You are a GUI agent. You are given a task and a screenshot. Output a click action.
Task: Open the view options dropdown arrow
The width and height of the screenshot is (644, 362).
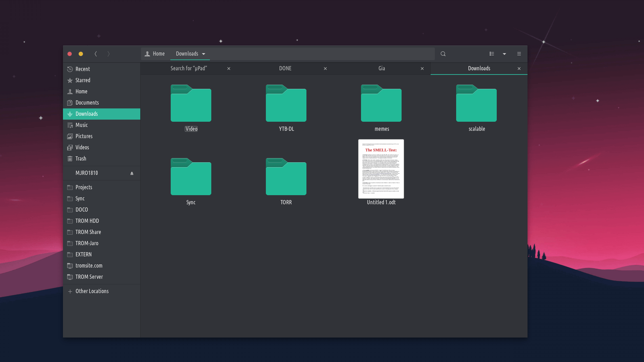click(x=504, y=54)
